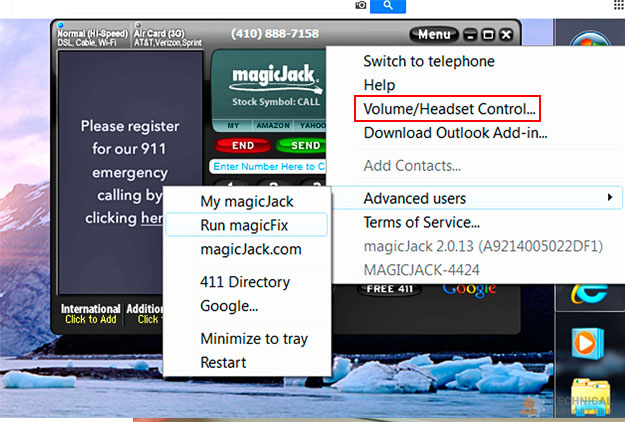Open Help from magicJack menu

click(379, 85)
